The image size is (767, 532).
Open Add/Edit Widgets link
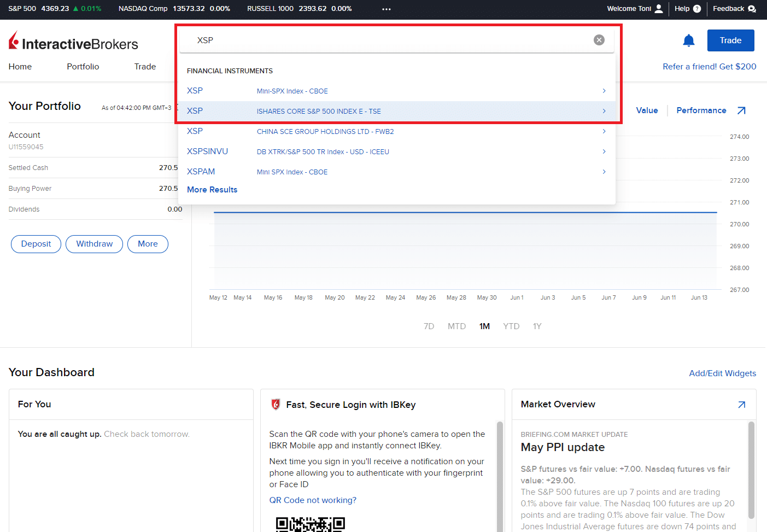(722, 373)
